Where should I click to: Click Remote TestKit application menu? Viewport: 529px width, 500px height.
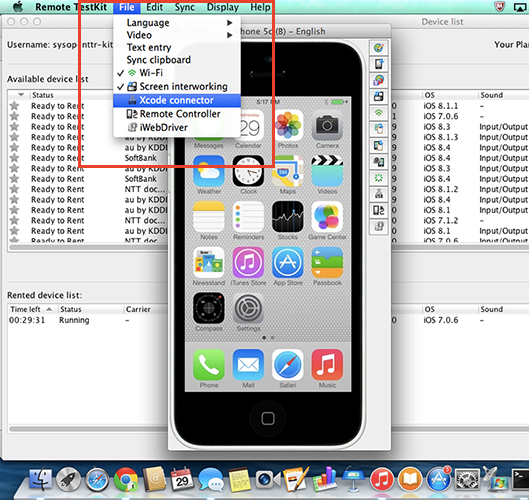(71, 7)
